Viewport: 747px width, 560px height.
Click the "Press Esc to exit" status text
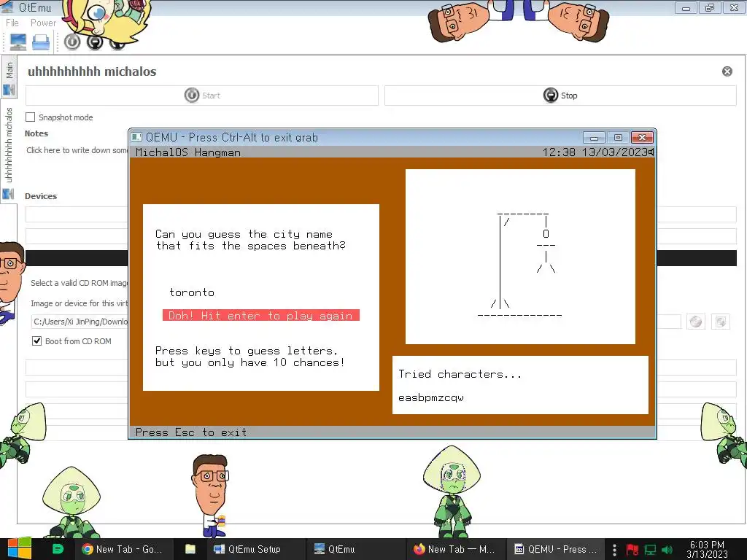pyautogui.click(x=190, y=432)
